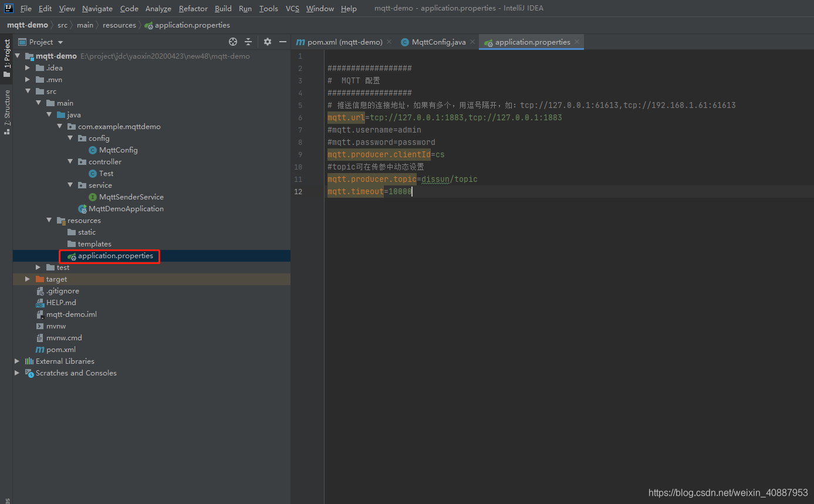Open the Structure tool window sidebar tab

(x=7, y=112)
